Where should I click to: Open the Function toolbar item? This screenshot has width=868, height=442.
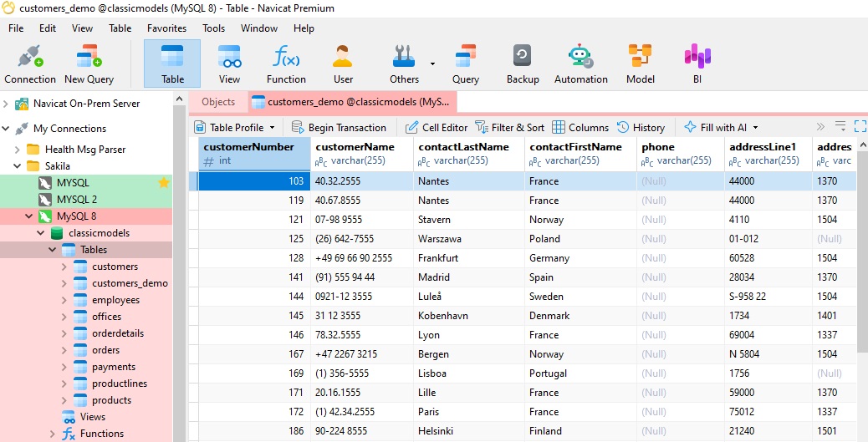pos(286,64)
